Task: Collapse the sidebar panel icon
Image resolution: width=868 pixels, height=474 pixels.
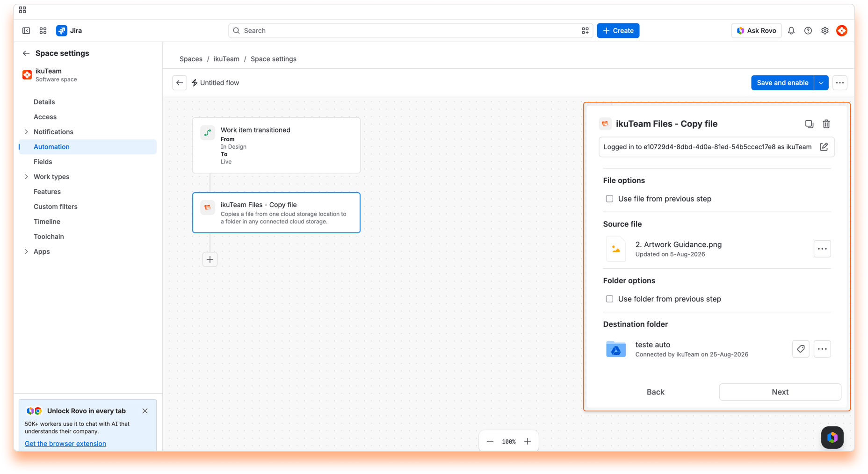Action: [x=26, y=30]
